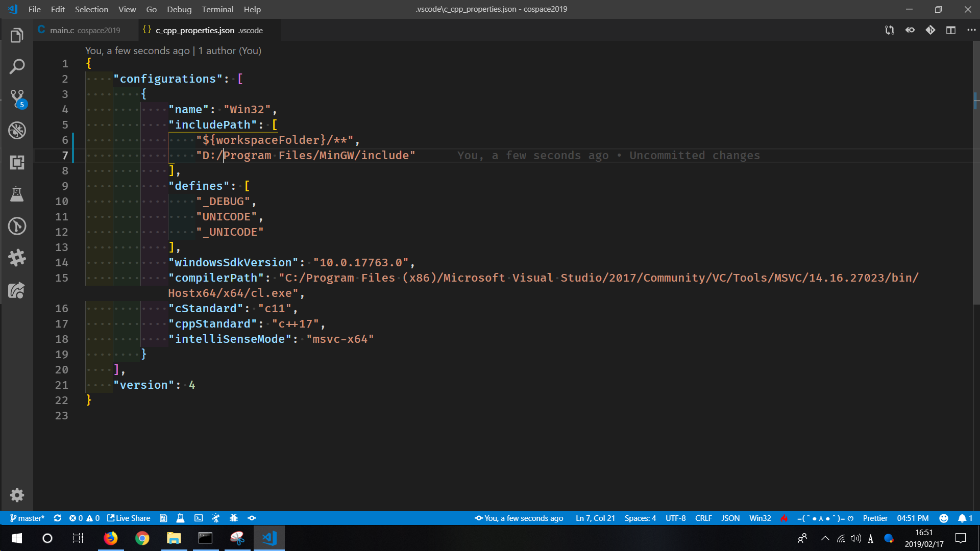Image resolution: width=980 pixels, height=551 pixels.
Task: Open the Source Control view showing 5 changes
Action: (x=17, y=98)
